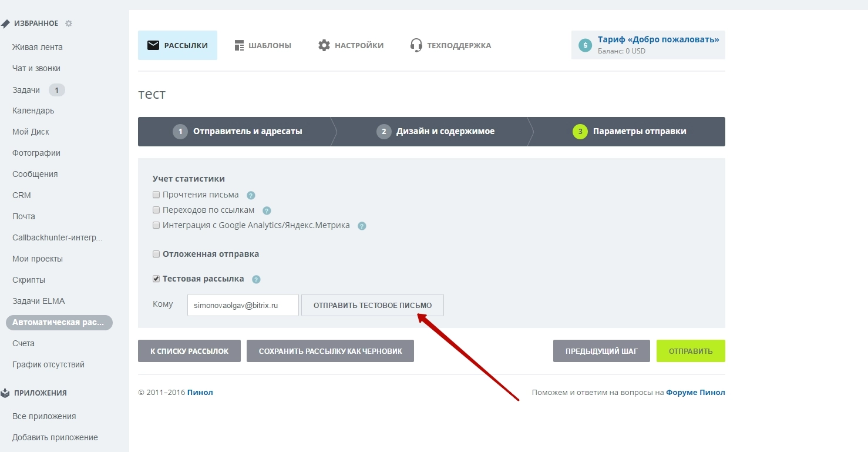This screenshot has height=452, width=868.
Task: Click help icon next to Прочтения письма
Action: tap(251, 195)
